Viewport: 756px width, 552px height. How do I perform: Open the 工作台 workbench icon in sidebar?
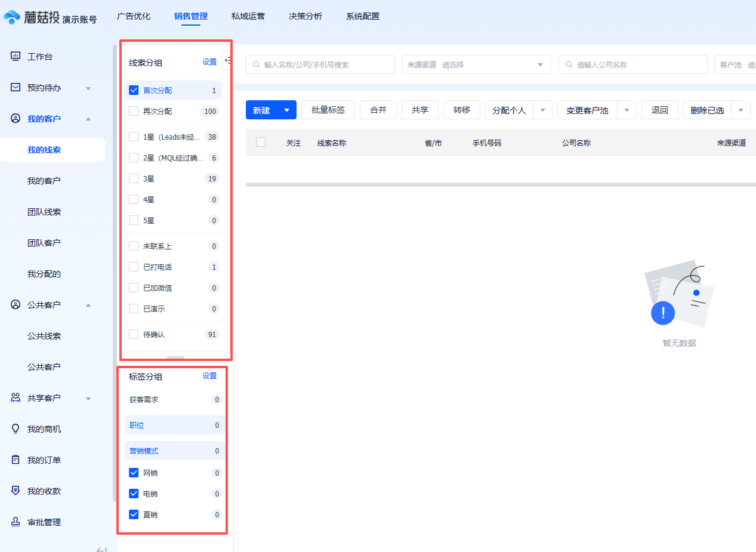15,56
